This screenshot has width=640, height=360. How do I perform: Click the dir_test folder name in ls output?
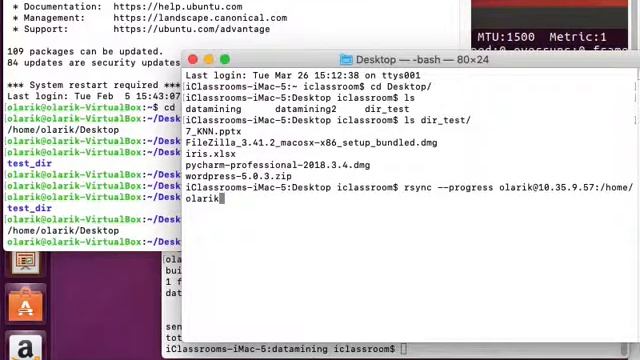[x=387, y=109]
